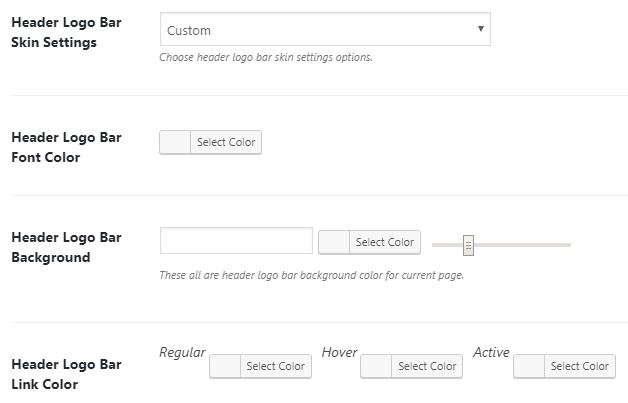
Task: Click the Header Logo Bar Background label
Action: click(66, 247)
